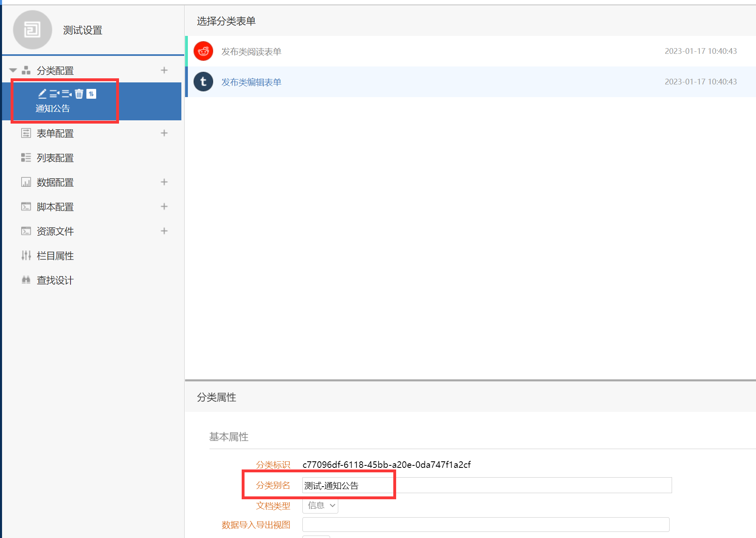Click the binoculars icon beside 查找设计
Viewport: 756px width, 538px height.
26,280
